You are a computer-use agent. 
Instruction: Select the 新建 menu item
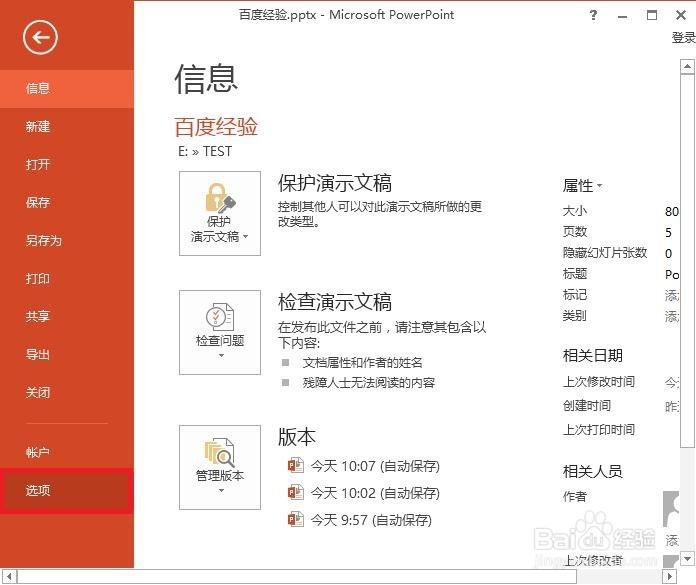point(67,126)
